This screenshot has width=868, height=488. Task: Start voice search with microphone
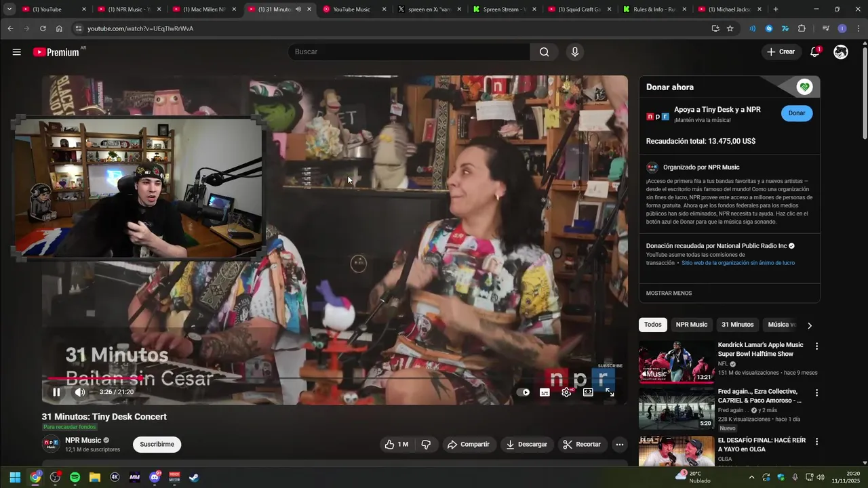pos(575,52)
